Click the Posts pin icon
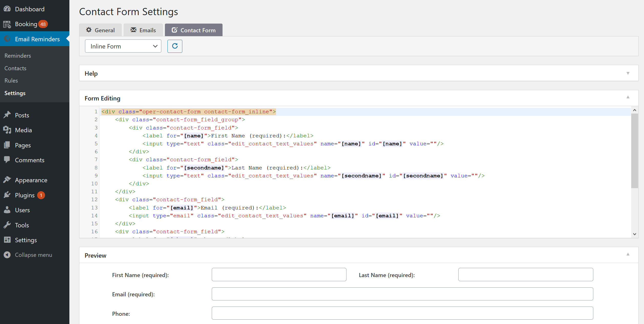Image resolution: width=644 pixels, height=324 pixels. click(x=7, y=115)
